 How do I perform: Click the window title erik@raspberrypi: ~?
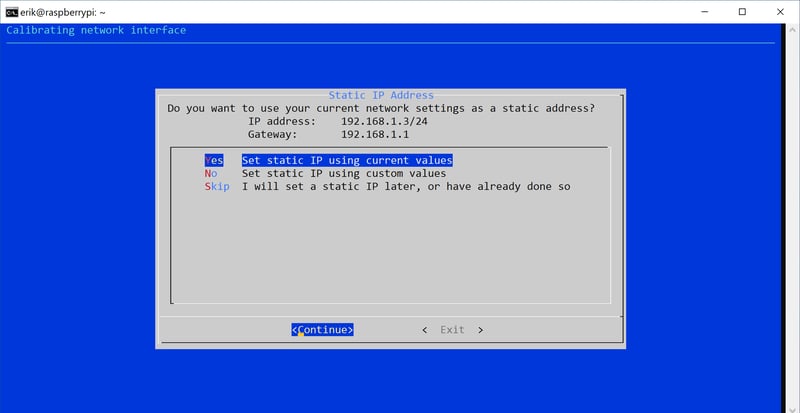point(63,12)
